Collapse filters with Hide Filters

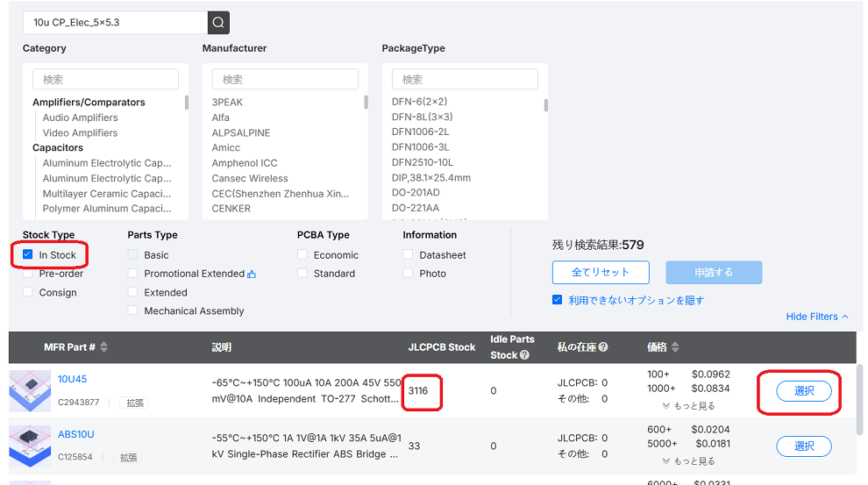point(816,317)
